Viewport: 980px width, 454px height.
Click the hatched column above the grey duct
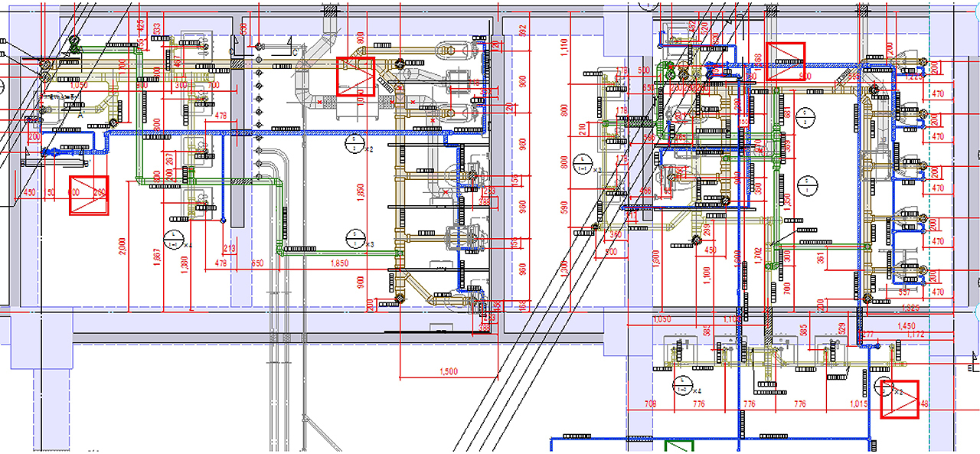331,11
